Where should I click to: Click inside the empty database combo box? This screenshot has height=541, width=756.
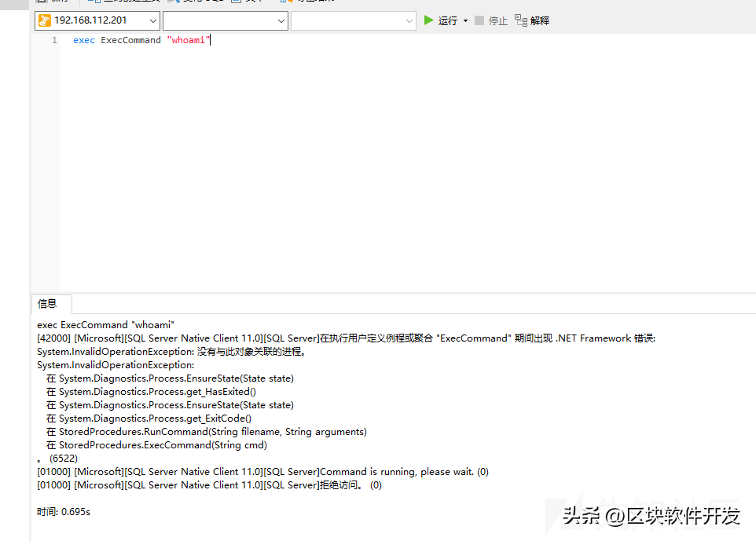pyautogui.click(x=218, y=20)
